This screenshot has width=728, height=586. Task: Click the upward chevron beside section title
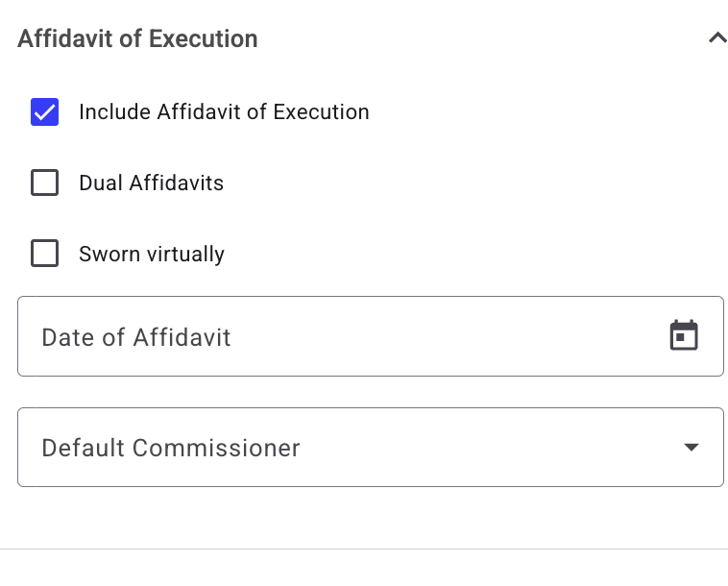pos(717,37)
